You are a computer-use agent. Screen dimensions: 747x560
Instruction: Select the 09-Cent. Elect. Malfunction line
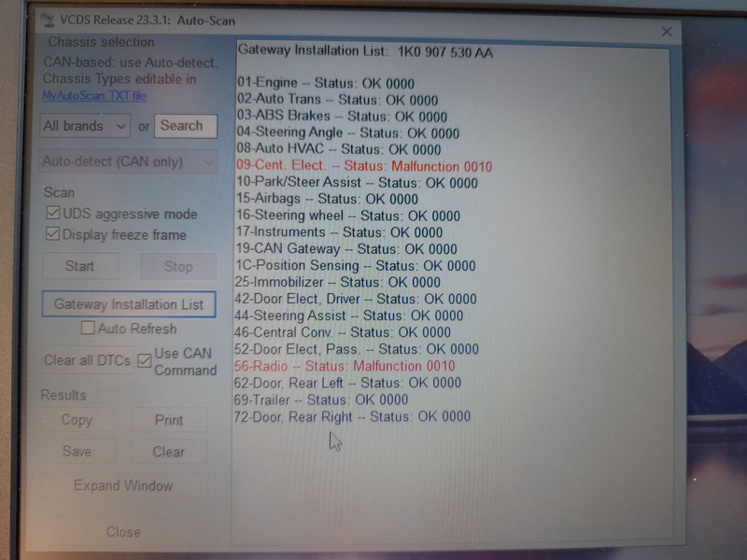pyautogui.click(x=364, y=166)
